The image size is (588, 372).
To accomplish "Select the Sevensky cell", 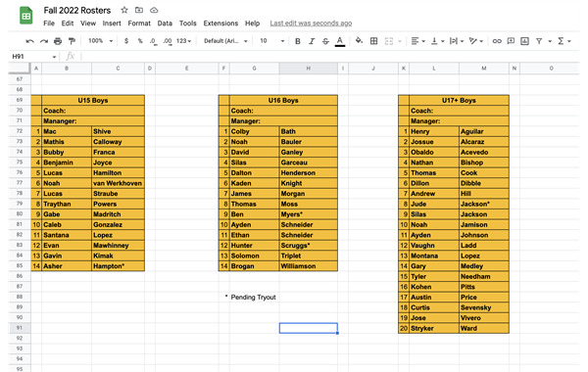I will pos(484,307).
